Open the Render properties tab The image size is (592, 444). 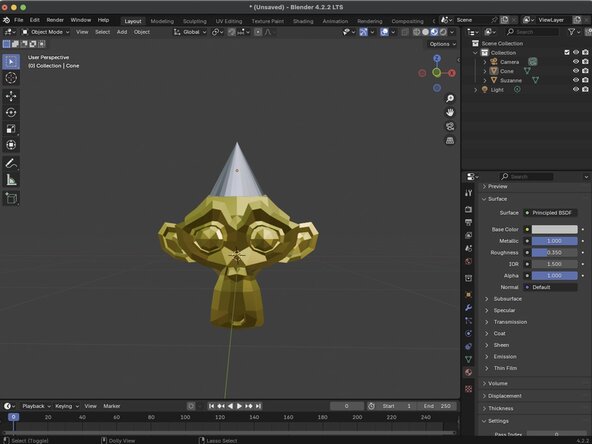[x=469, y=209]
